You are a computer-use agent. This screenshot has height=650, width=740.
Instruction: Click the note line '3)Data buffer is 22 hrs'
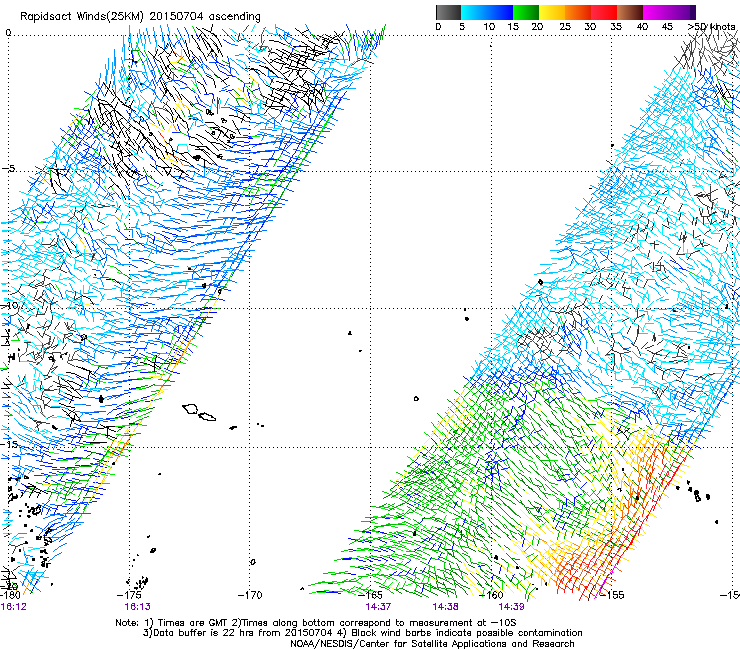(x=362, y=633)
